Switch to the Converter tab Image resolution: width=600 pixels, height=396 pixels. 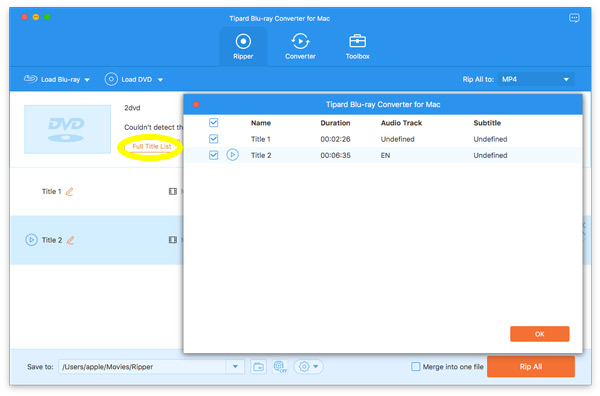(300, 46)
